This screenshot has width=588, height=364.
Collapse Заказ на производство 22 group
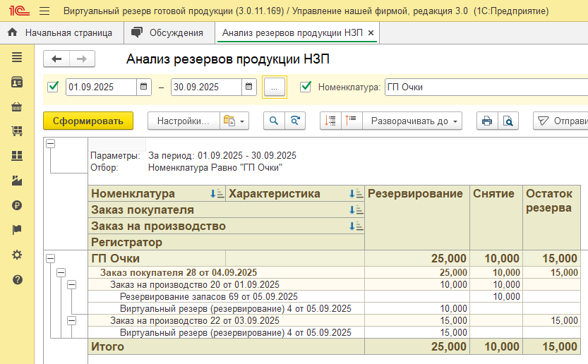tap(71, 320)
